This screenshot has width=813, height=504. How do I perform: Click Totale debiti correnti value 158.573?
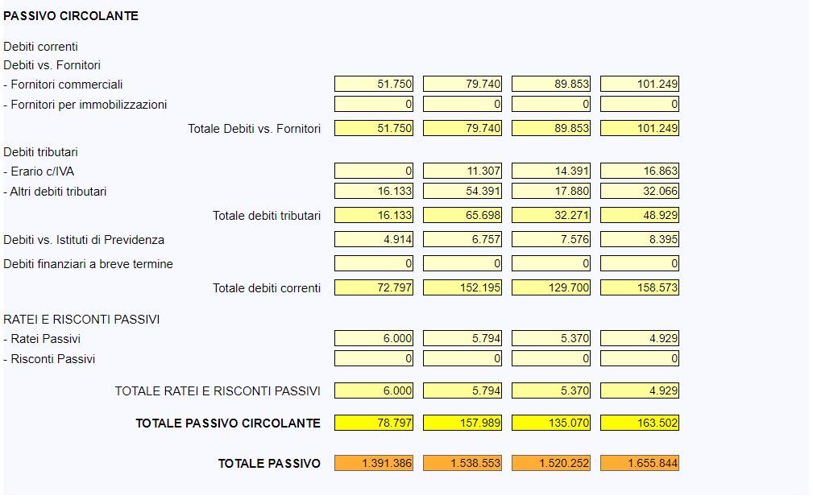640,287
